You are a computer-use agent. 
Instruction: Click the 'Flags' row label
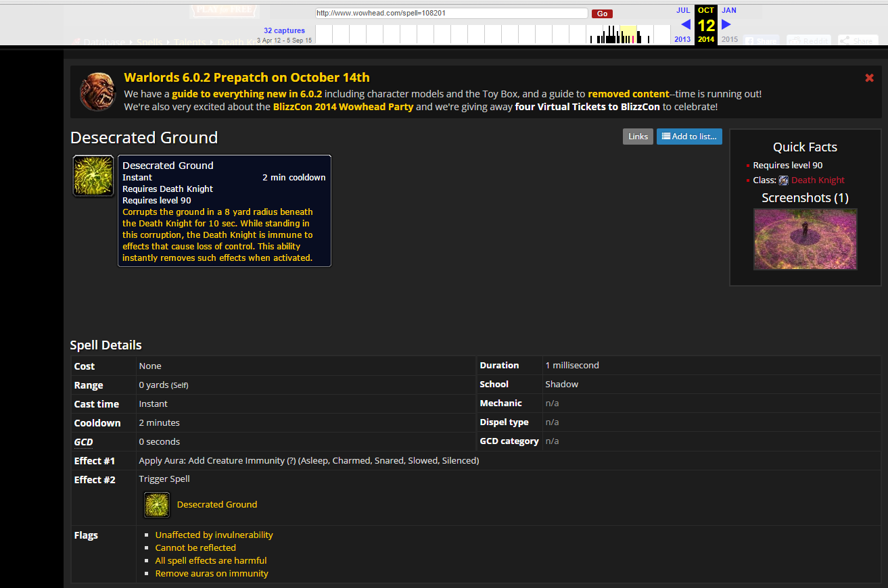tap(86, 535)
